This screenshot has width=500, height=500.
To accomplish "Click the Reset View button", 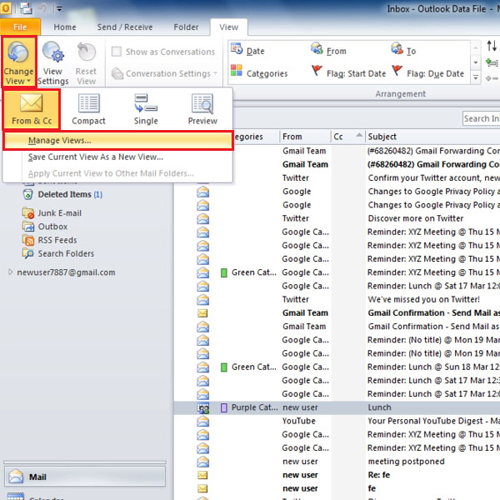I will 86,63.
